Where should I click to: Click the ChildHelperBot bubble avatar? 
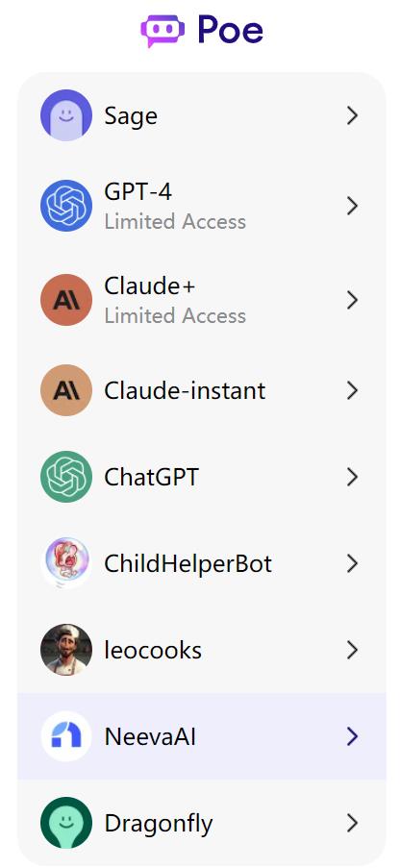(x=66, y=563)
